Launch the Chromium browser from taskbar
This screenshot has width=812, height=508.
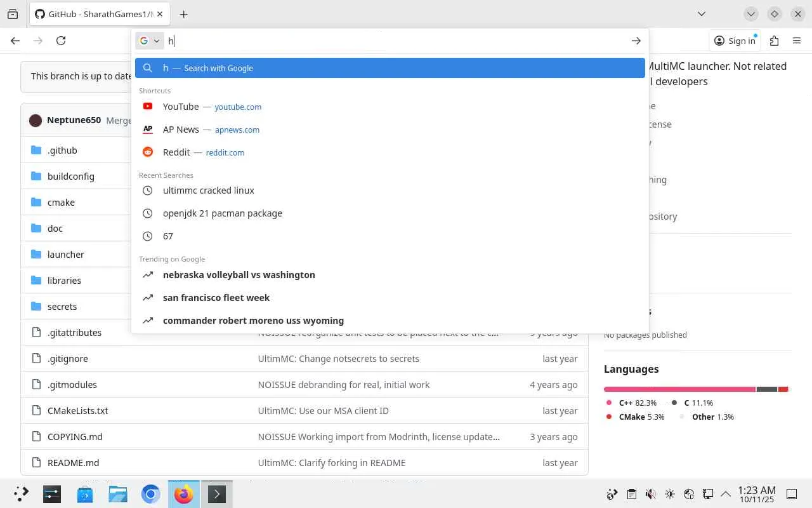pyautogui.click(x=150, y=494)
